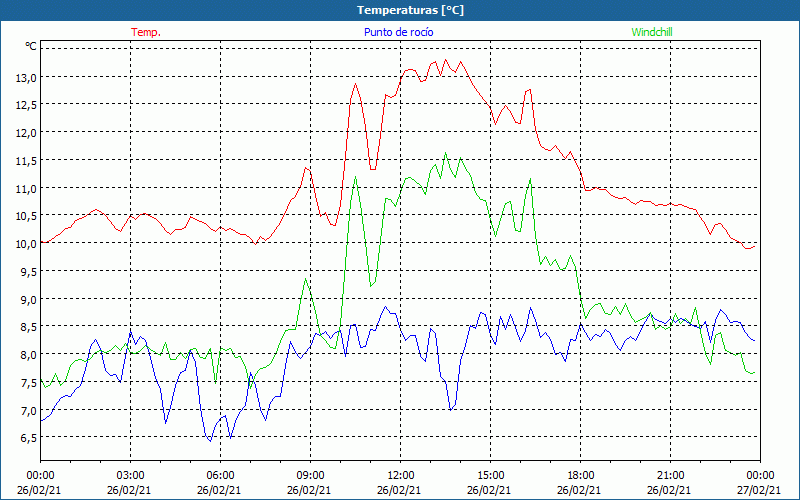Select the red Temp. legend label

click(x=146, y=32)
